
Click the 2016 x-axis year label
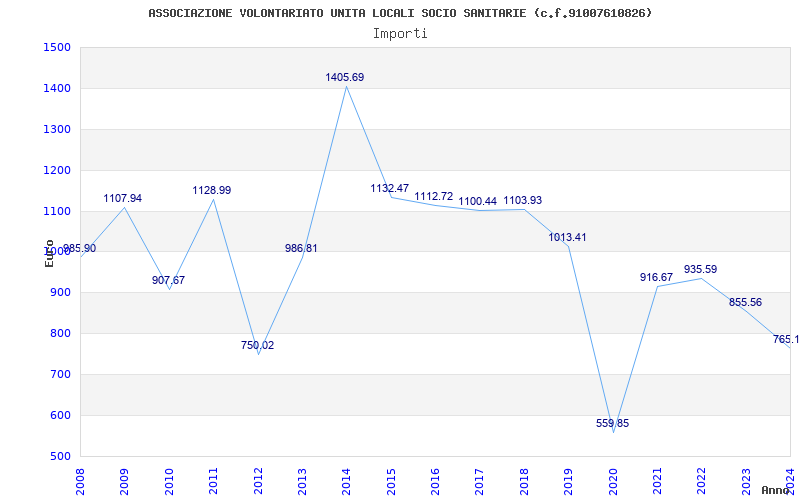coord(435,482)
